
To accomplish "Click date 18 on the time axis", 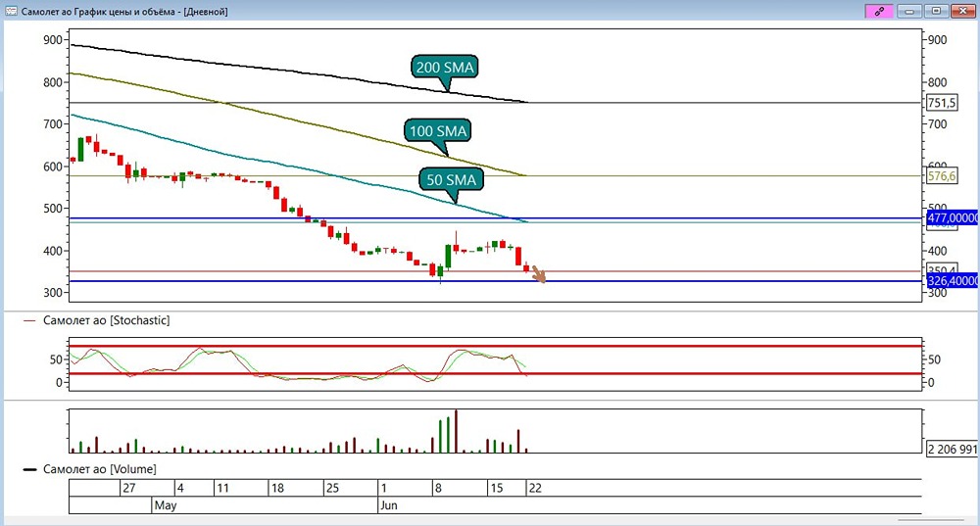I will (x=277, y=488).
